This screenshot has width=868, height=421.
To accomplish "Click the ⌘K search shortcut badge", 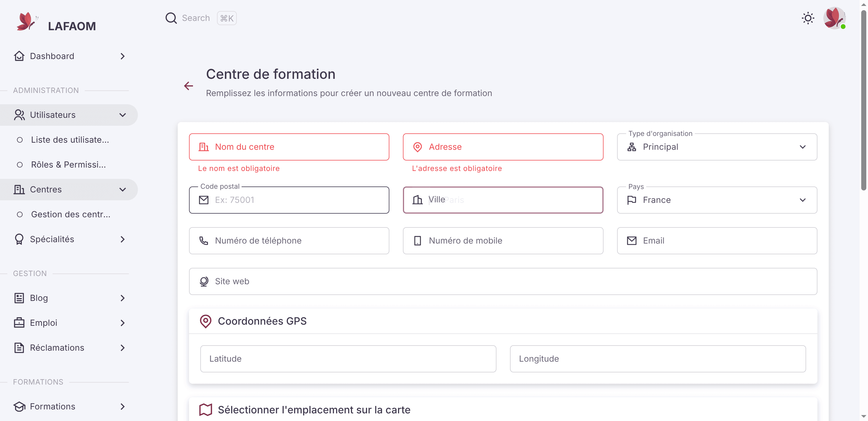I will tap(227, 18).
